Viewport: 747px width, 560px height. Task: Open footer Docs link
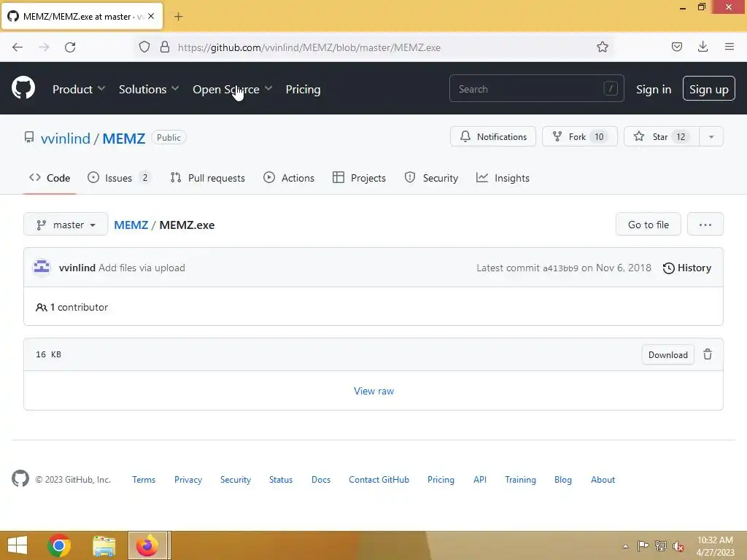click(321, 480)
